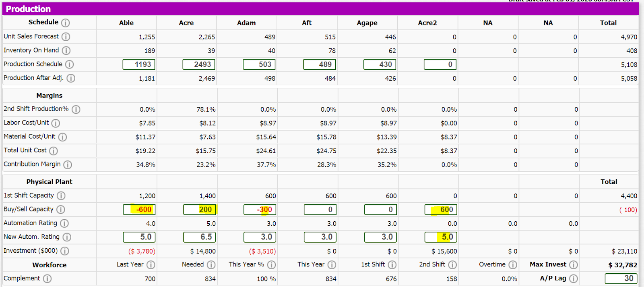This screenshot has height=287, width=644.
Task: Click info icon next to Unit Sales Forecast
Action: [x=66, y=37]
